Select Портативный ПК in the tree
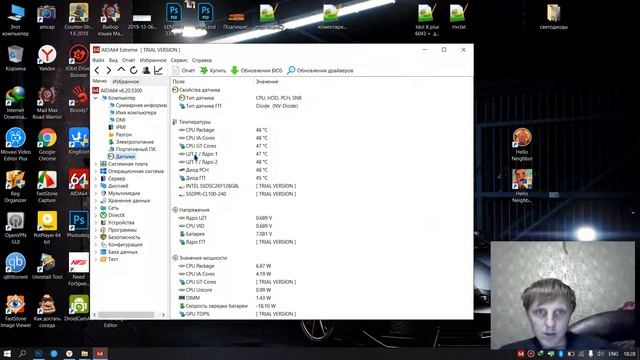 coord(132,149)
